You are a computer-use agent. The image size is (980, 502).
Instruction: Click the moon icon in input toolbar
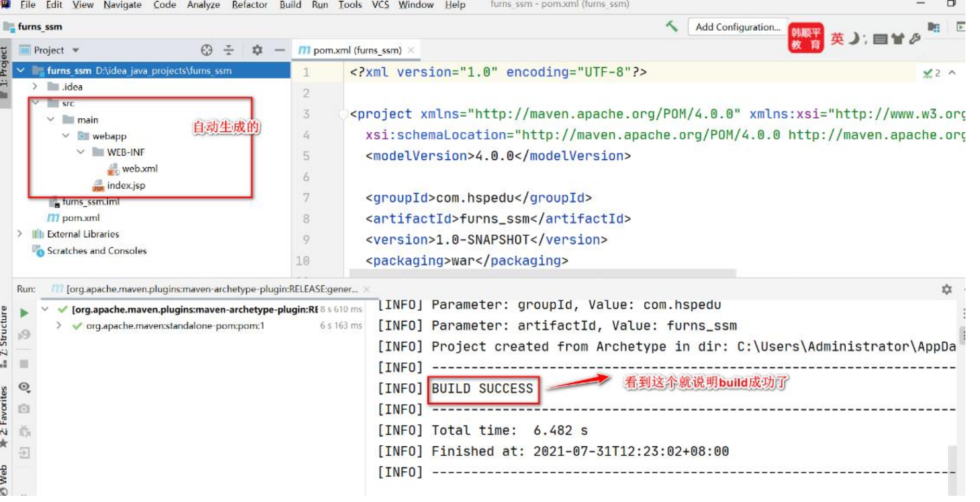click(x=854, y=39)
